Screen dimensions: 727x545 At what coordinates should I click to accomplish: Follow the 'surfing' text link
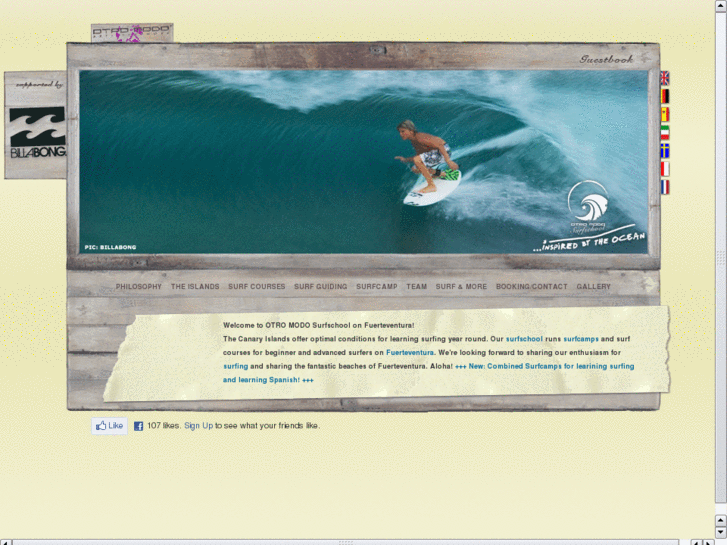pos(236,366)
